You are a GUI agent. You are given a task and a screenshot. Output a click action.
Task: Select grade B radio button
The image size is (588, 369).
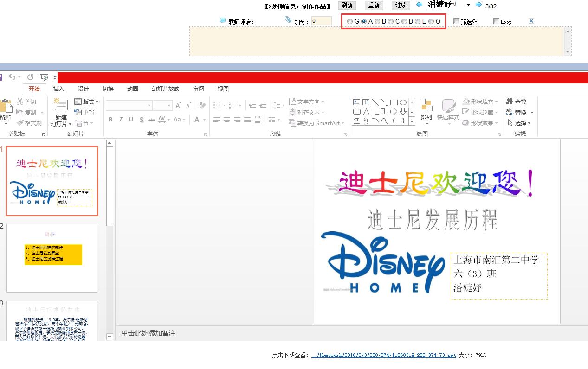click(377, 21)
